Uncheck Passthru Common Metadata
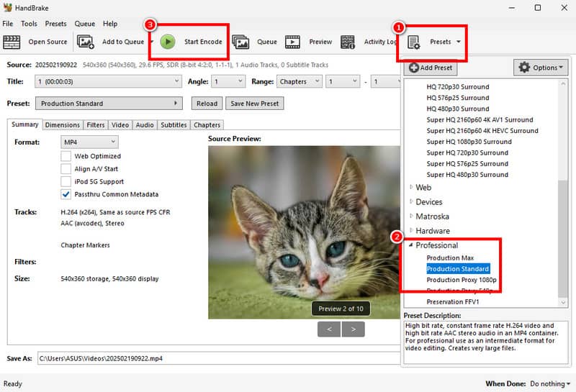 pos(66,194)
